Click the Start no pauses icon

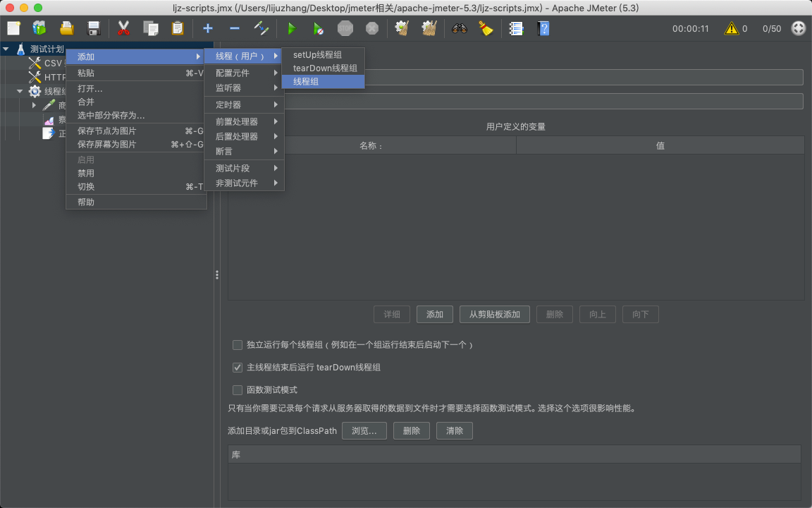319,28
